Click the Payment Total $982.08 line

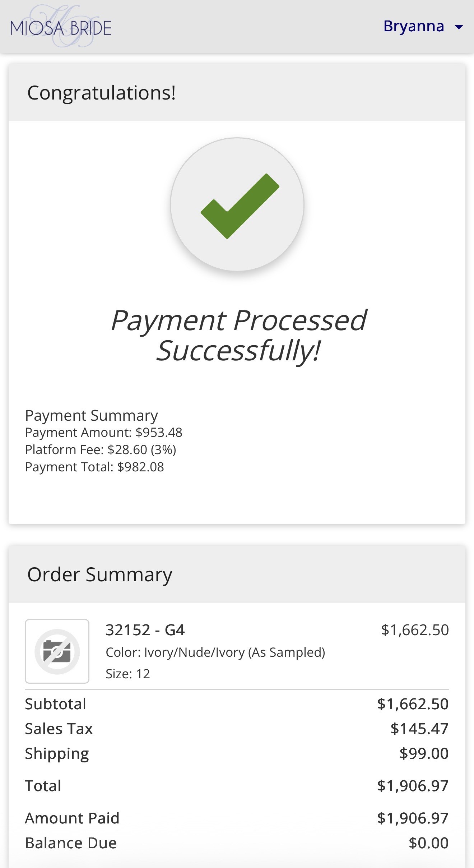(x=94, y=467)
